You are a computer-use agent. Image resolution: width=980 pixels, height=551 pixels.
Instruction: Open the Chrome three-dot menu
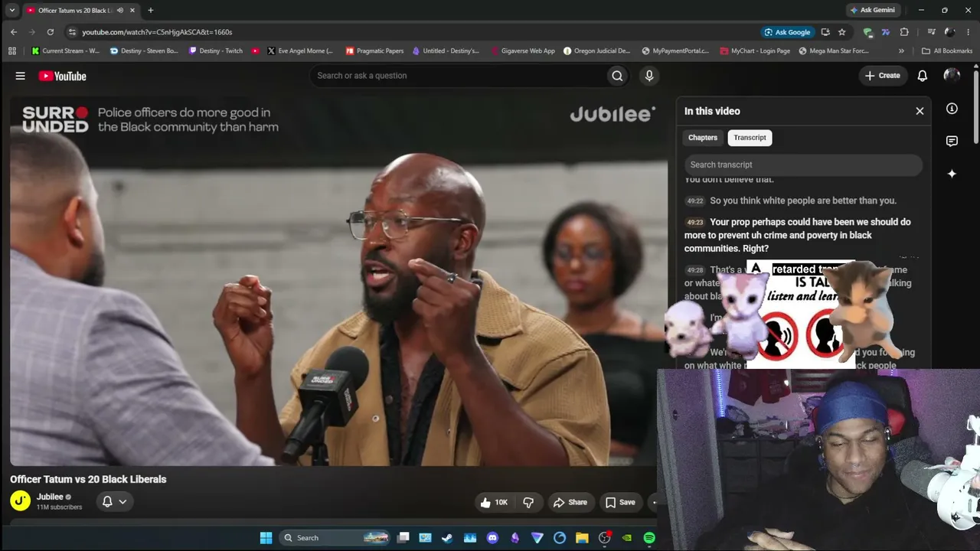click(969, 32)
